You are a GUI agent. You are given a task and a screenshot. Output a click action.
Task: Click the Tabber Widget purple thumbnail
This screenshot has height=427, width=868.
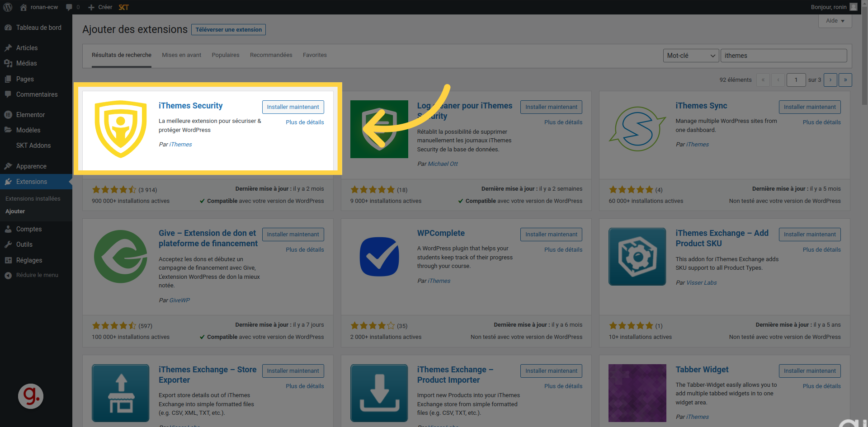coord(637,393)
